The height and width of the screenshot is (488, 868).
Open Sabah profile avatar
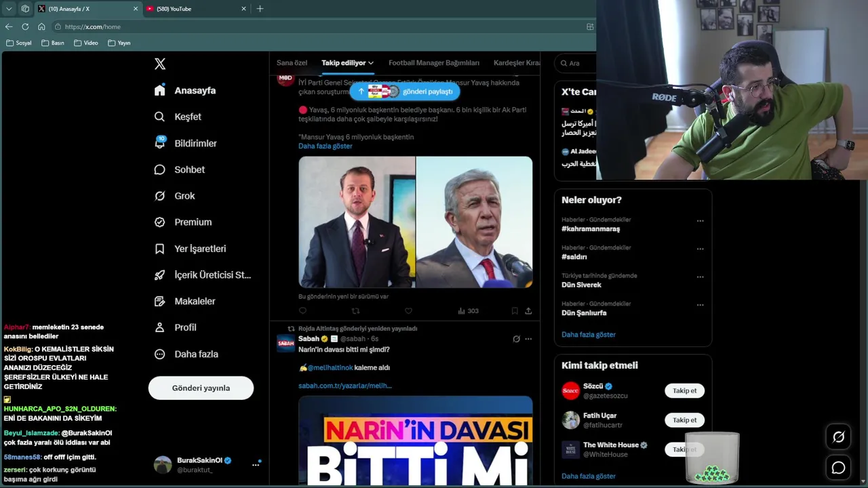click(285, 344)
